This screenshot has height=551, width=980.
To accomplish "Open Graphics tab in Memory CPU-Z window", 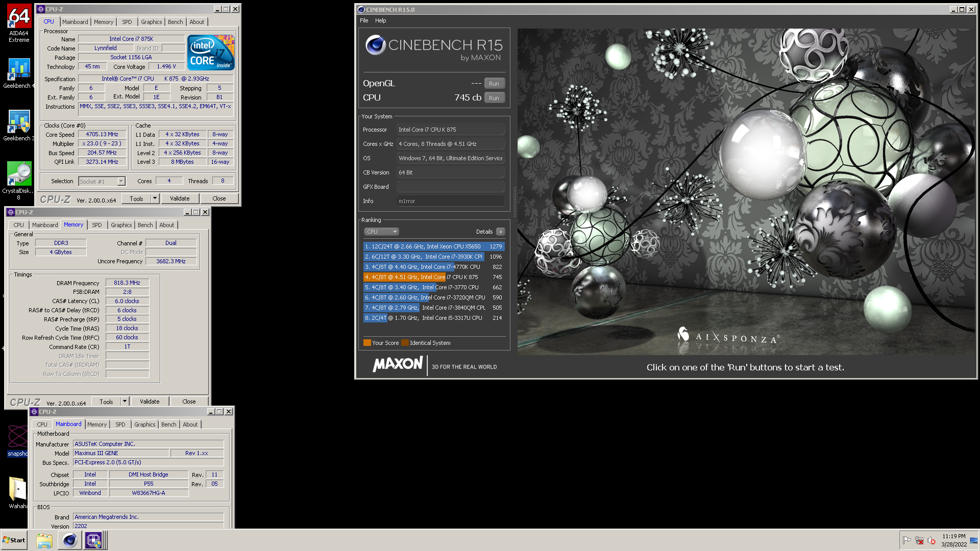I will pos(121,225).
